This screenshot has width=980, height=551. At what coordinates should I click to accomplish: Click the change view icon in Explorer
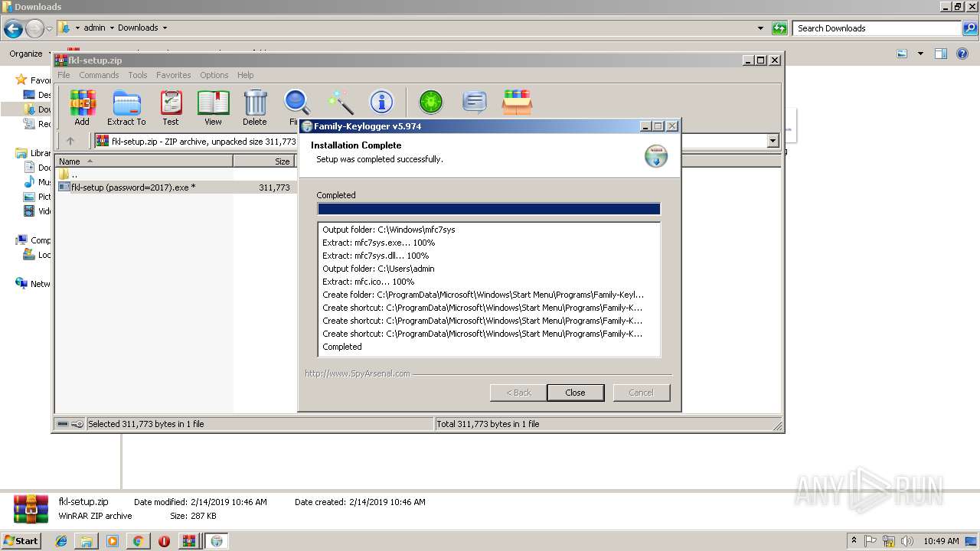click(x=902, y=54)
